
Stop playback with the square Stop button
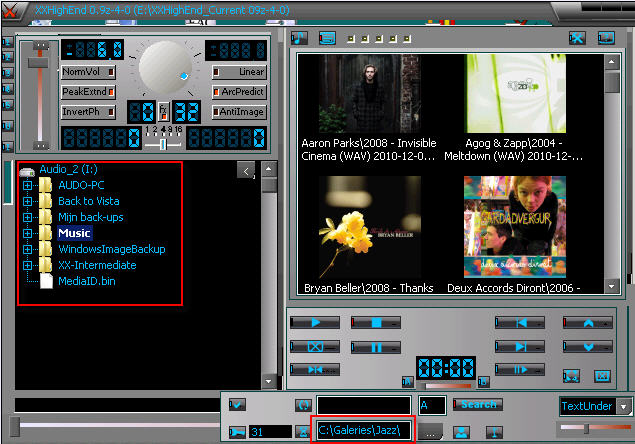click(376, 322)
